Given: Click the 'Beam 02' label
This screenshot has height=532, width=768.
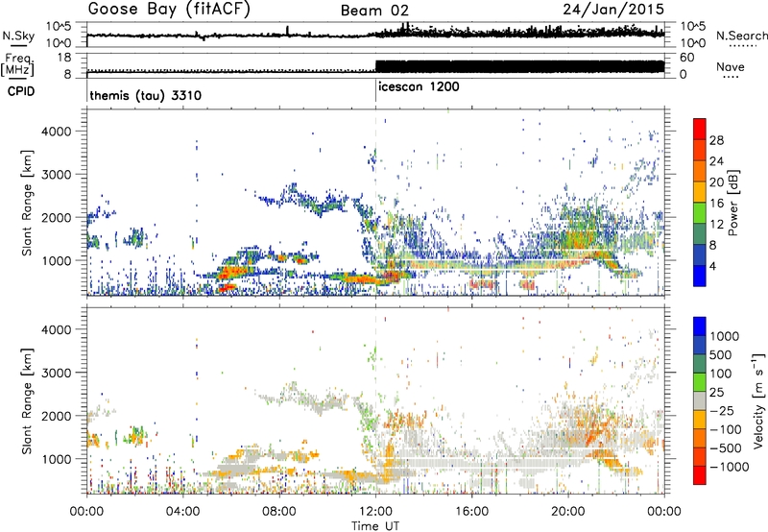Looking at the screenshot, I should coord(374,11).
